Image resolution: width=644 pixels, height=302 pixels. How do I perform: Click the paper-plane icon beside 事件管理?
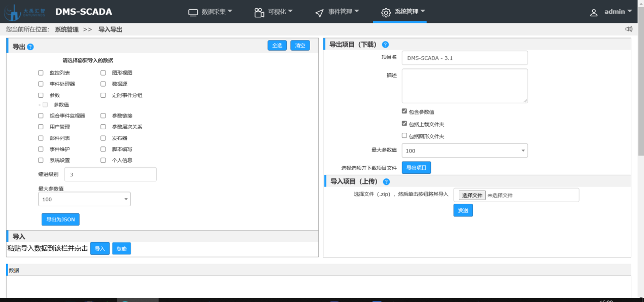click(319, 12)
